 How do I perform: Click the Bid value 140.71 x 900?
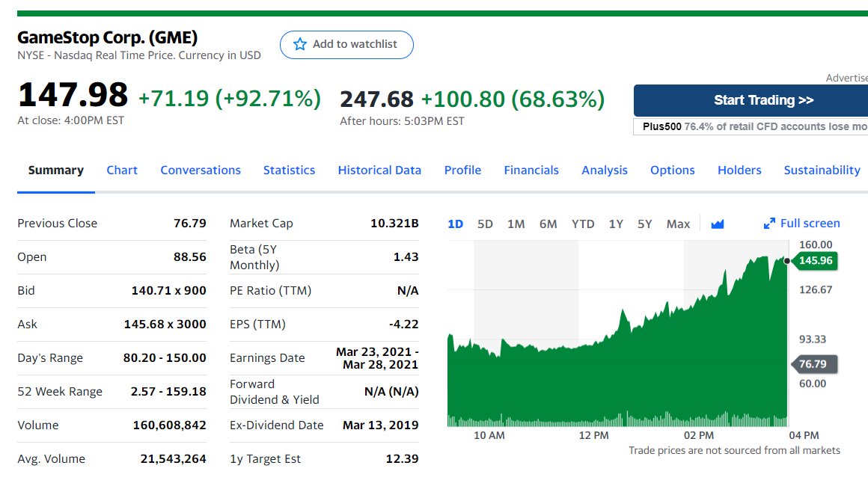coord(169,291)
